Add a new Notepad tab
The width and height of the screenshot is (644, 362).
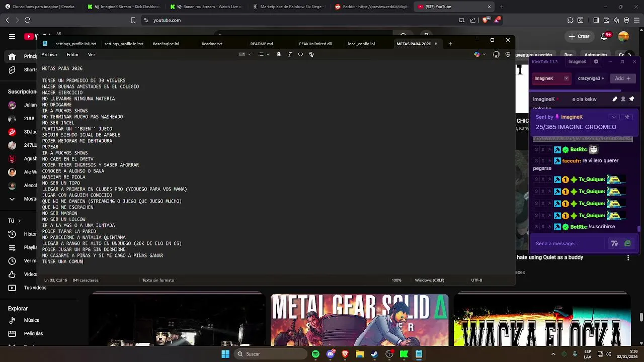tap(450, 44)
